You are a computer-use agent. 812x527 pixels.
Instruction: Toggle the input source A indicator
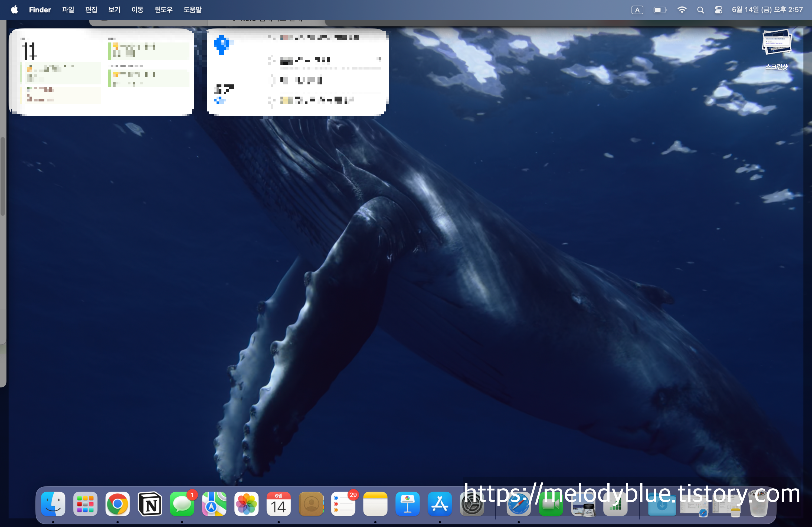click(x=637, y=10)
